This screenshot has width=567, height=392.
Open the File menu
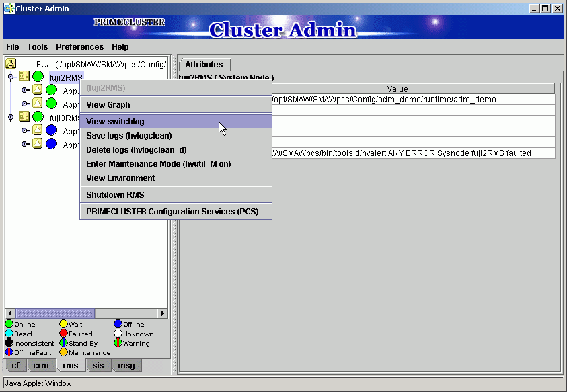(13, 47)
